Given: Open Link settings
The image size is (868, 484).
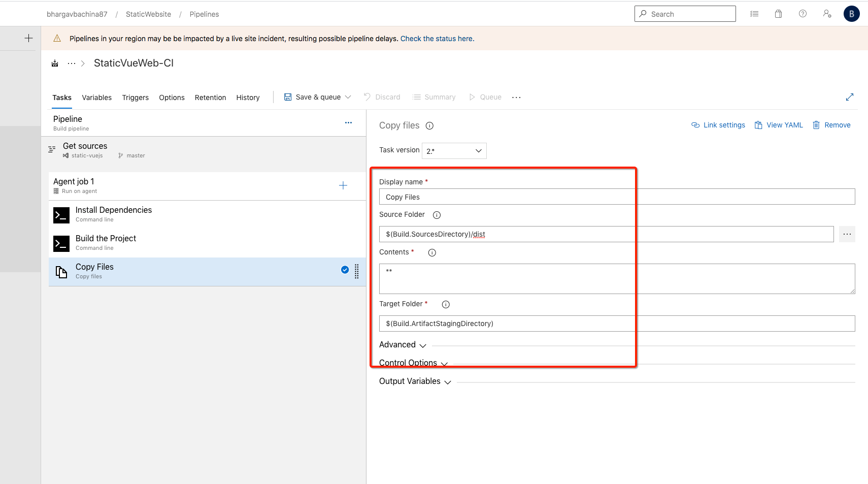Looking at the screenshot, I should coord(718,125).
